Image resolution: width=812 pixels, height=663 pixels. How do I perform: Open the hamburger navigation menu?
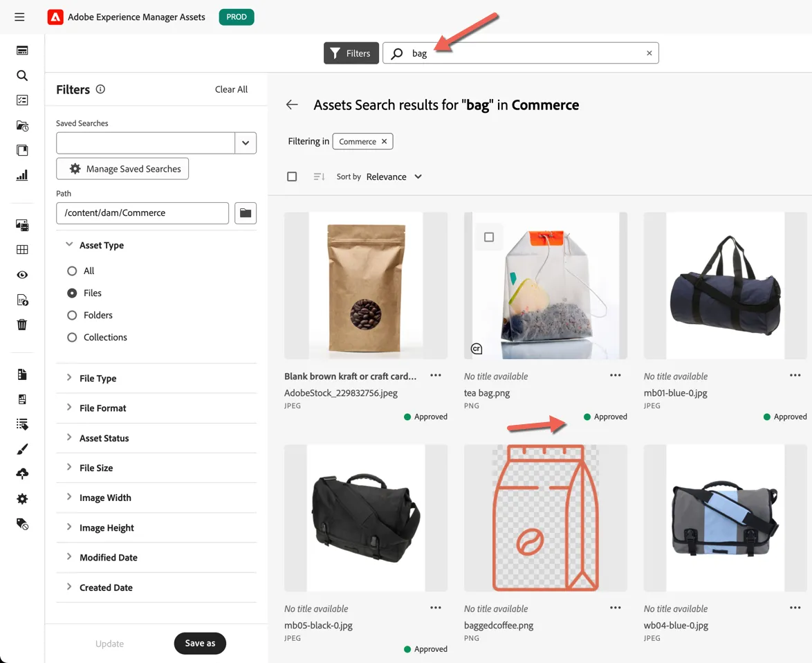[x=19, y=17]
